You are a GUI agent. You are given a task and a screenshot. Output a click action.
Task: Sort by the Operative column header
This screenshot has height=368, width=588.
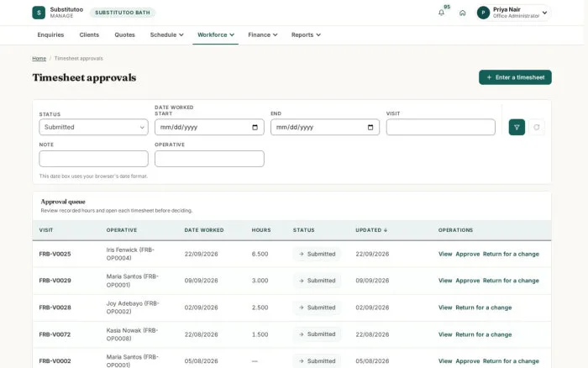point(122,230)
